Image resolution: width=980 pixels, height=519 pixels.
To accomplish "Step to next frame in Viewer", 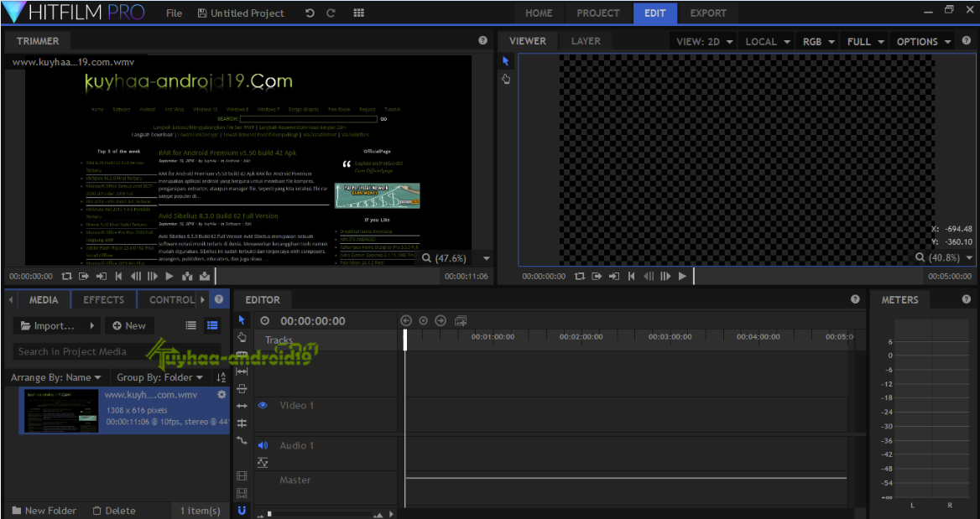I will [x=665, y=276].
